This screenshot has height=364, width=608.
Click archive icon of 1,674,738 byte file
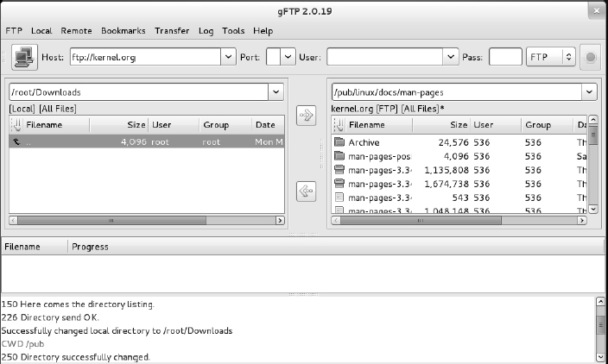point(339,184)
